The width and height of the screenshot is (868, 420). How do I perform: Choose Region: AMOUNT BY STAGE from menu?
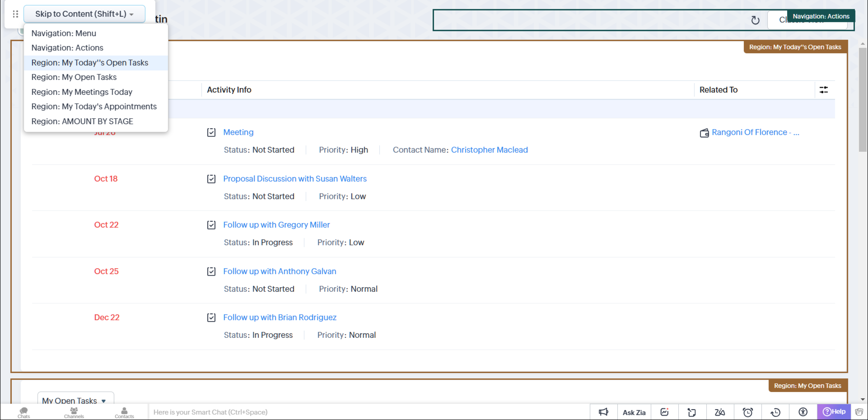(x=82, y=121)
